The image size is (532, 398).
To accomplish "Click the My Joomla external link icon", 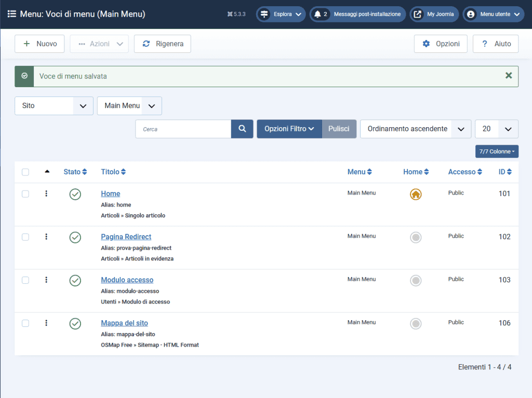I will click(417, 14).
